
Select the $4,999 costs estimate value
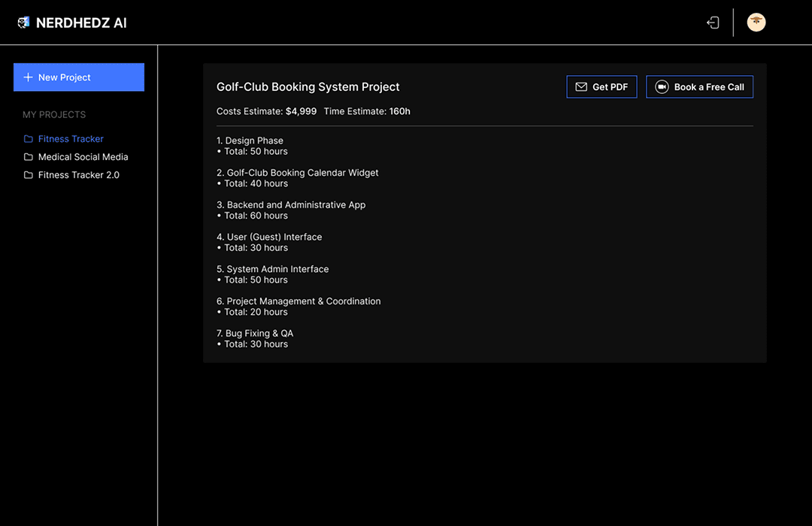[x=300, y=110]
